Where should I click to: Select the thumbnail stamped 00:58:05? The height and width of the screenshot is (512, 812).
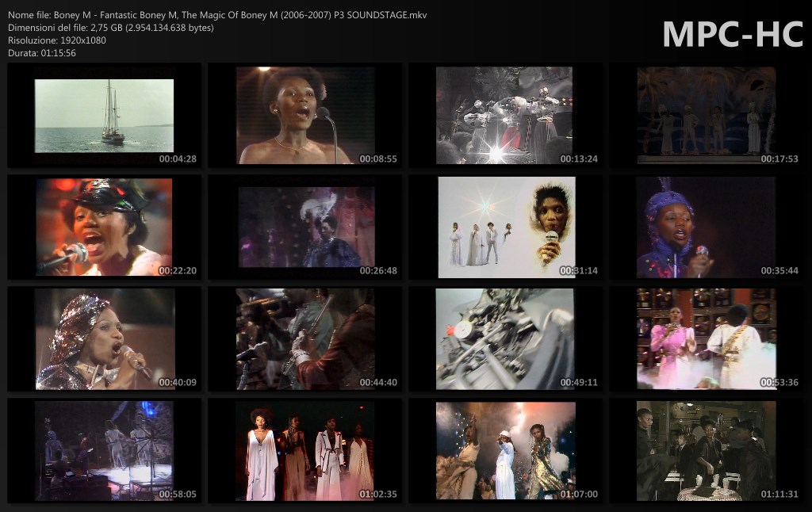[104, 451]
